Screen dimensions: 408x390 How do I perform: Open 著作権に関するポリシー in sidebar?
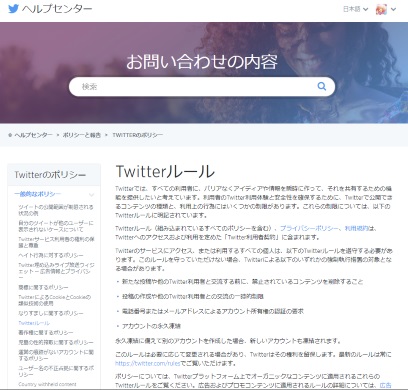[x=46, y=333]
